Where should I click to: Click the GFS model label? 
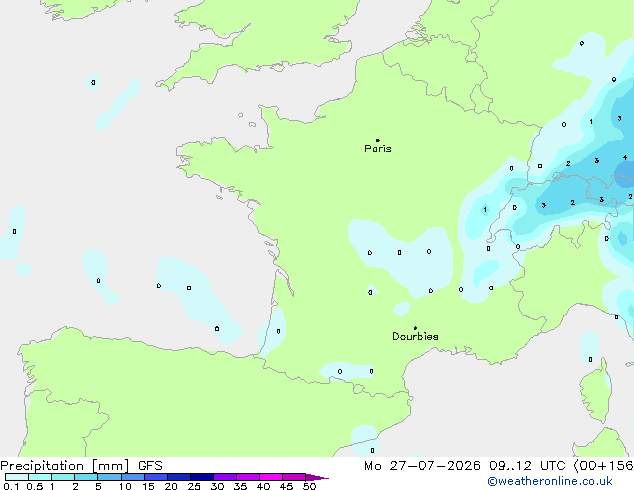150,466
